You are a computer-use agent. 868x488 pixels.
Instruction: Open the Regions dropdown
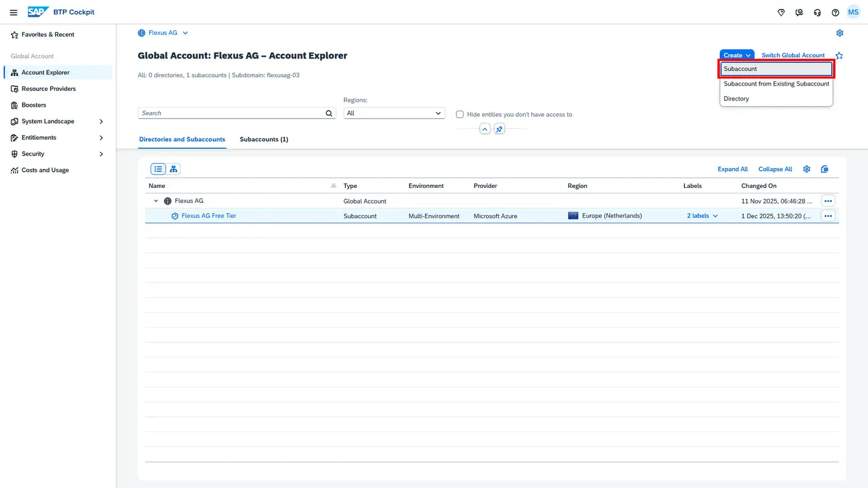pos(394,113)
